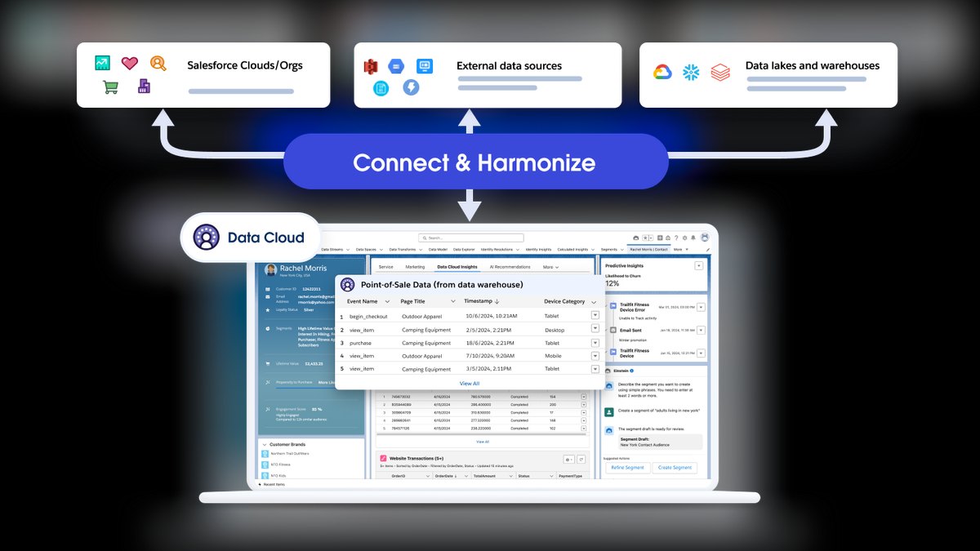Click View All in Point-of-Sale card
The width and height of the screenshot is (980, 551).
[x=470, y=383]
